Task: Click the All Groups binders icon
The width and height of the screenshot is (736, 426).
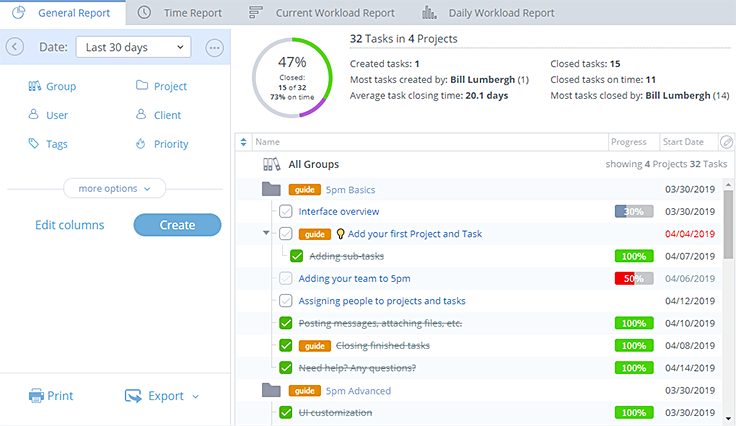Action: click(x=270, y=164)
